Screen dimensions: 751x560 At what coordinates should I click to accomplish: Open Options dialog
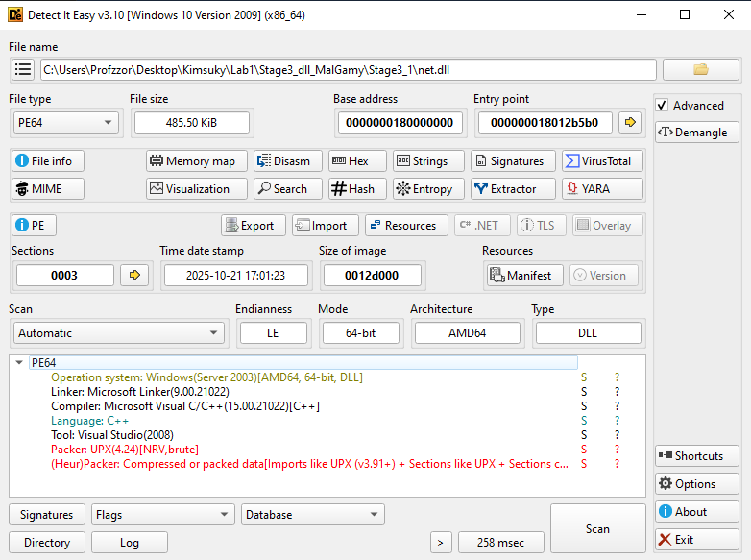[x=697, y=484]
